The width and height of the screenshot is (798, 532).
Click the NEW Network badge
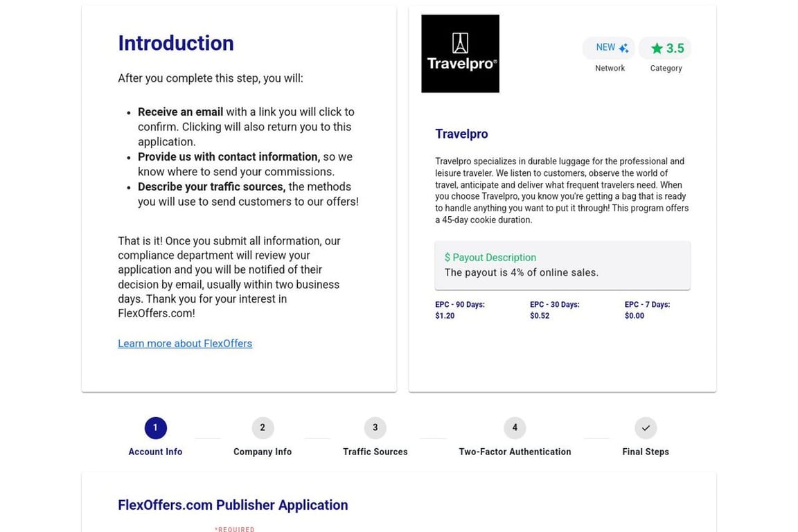[609, 48]
